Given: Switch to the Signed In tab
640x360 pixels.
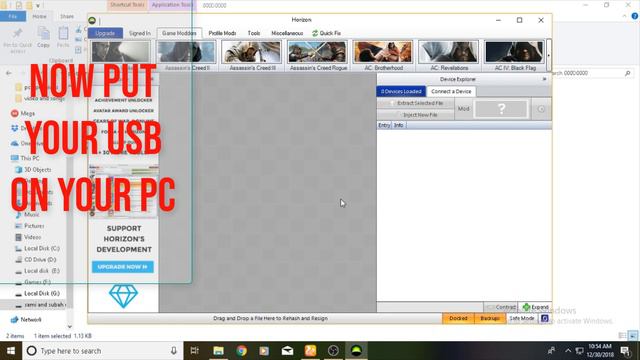Looking at the screenshot, I should (140, 33).
